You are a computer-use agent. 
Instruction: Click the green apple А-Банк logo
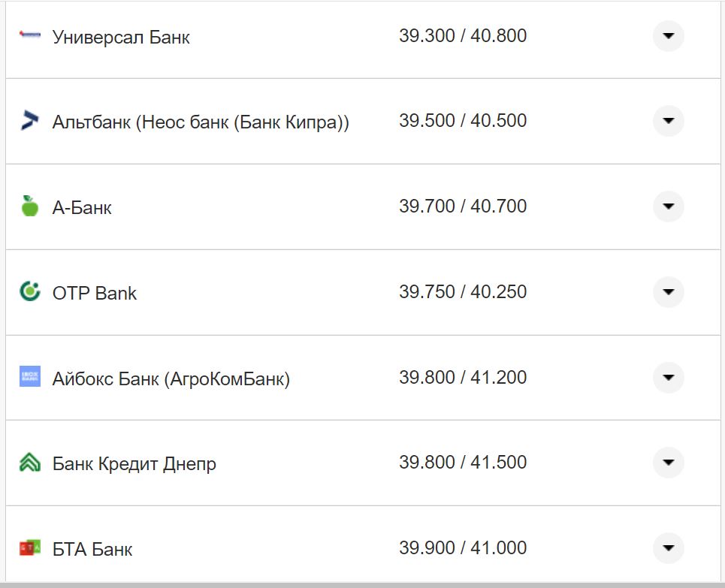(x=29, y=206)
